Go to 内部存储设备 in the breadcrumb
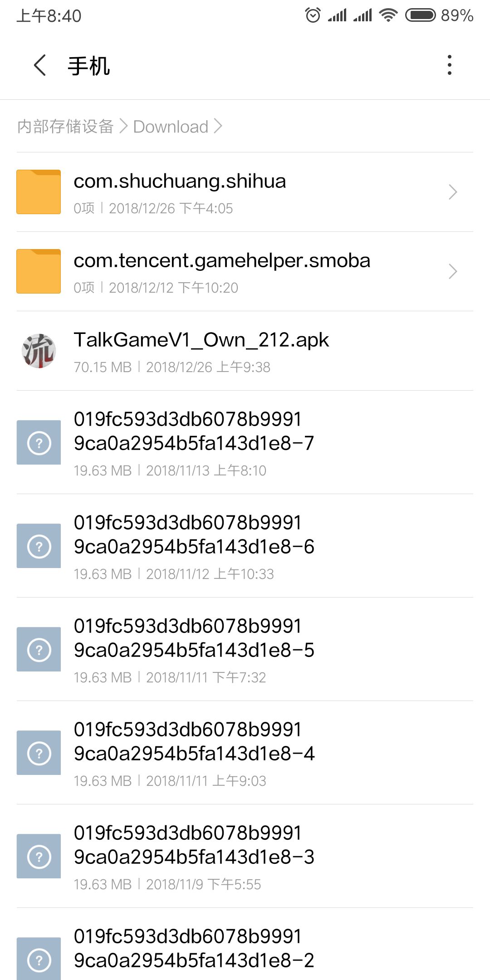Image resolution: width=490 pixels, height=980 pixels. [x=65, y=126]
